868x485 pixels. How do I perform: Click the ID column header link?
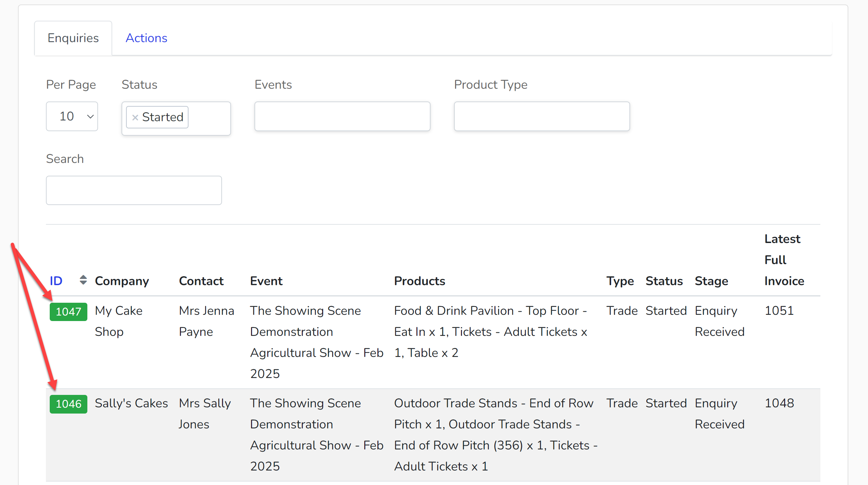56,281
